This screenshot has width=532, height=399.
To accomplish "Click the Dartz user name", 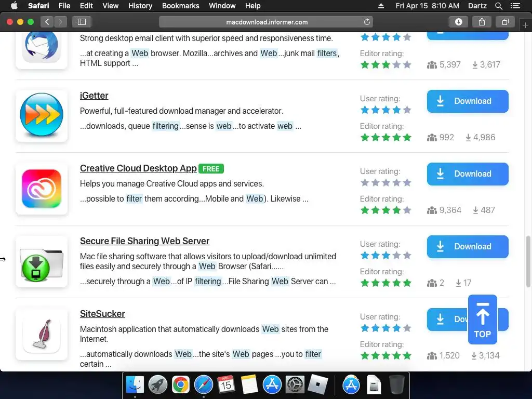I will [477, 6].
